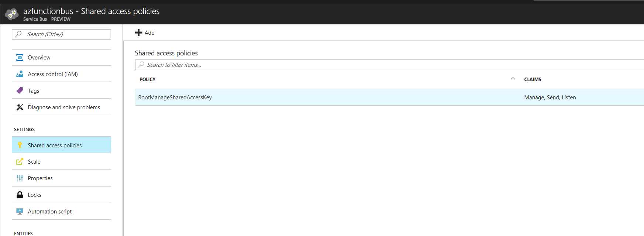
Task: Open the Properties settings page
Action: click(61, 178)
